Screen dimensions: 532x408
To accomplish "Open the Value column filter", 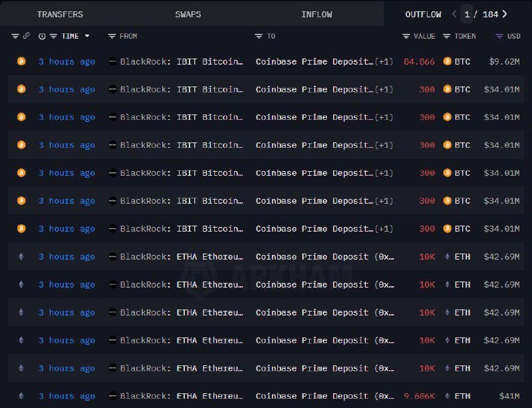I will pyautogui.click(x=406, y=36).
